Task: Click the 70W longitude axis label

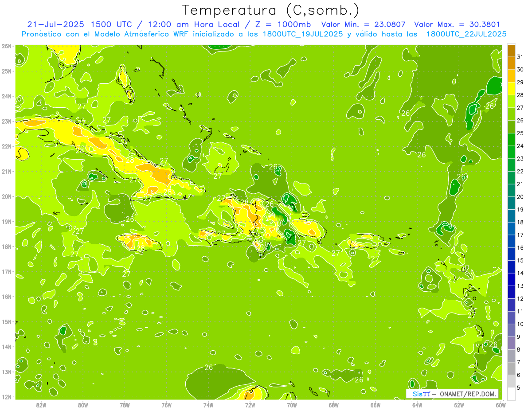Action: coord(292,405)
